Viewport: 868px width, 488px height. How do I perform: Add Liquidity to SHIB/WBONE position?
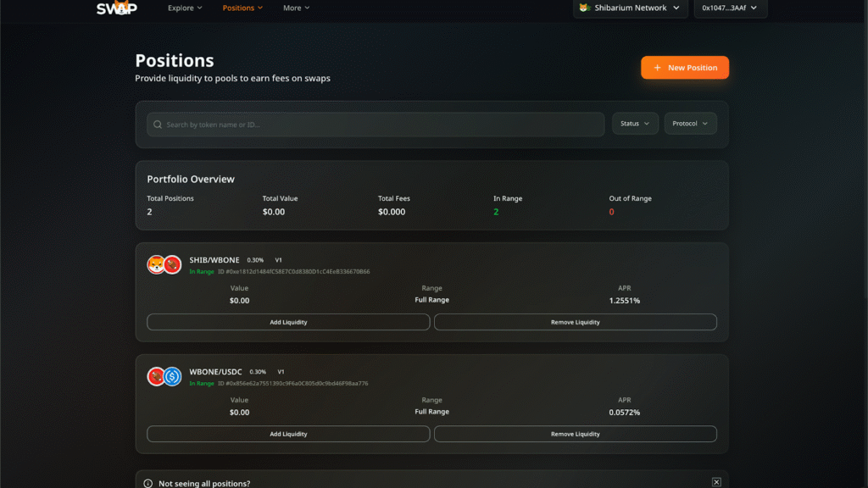(x=288, y=322)
